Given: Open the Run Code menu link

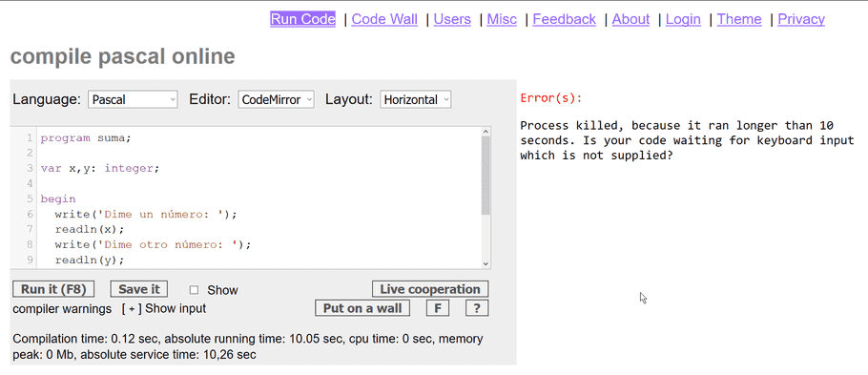Looking at the screenshot, I should [x=302, y=19].
